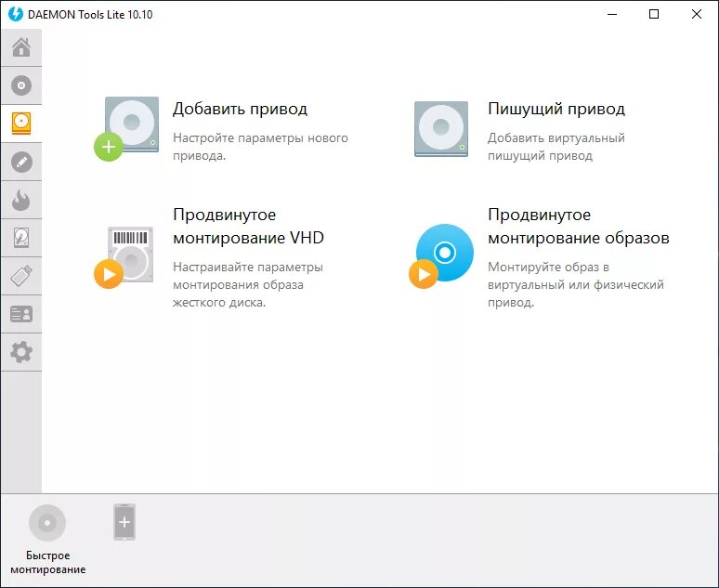The width and height of the screenshot is (719, 588).
Task: Click description Монтируйте образ в виртуальный
Action: click(x=575, y=284)
